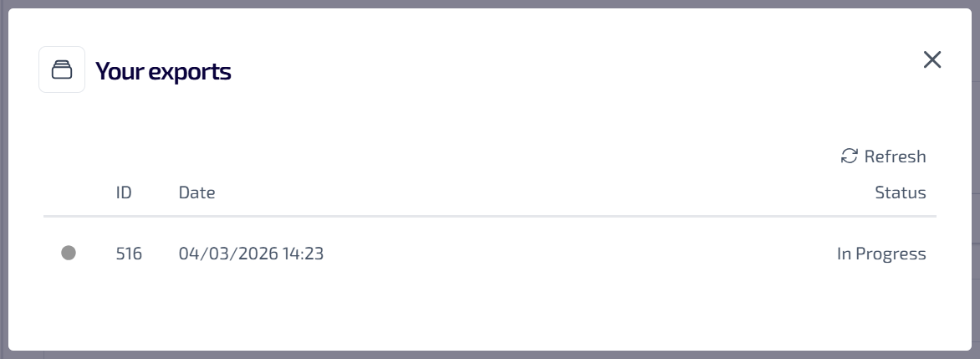Click the circular arrows refresh icon

(x=850, y=156)
